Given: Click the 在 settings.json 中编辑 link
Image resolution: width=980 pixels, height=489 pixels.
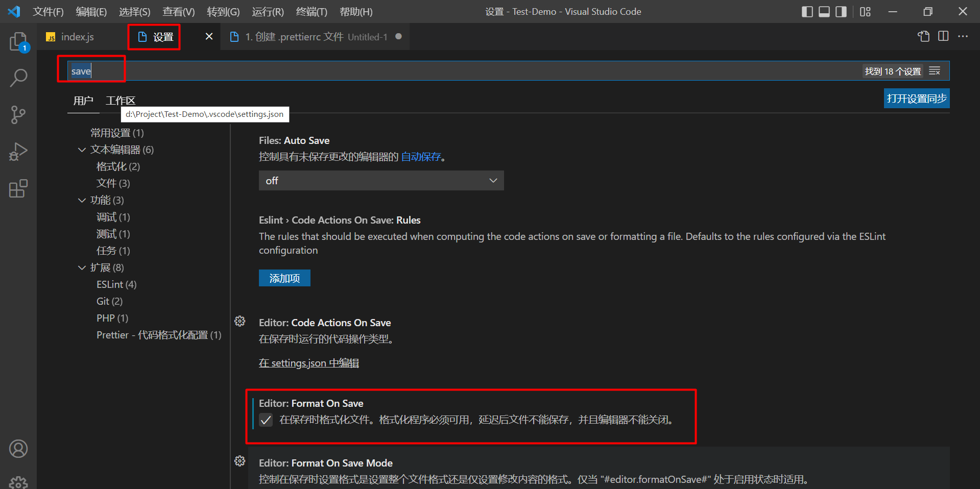Looking at the screenshot, I should click(308, 363).
